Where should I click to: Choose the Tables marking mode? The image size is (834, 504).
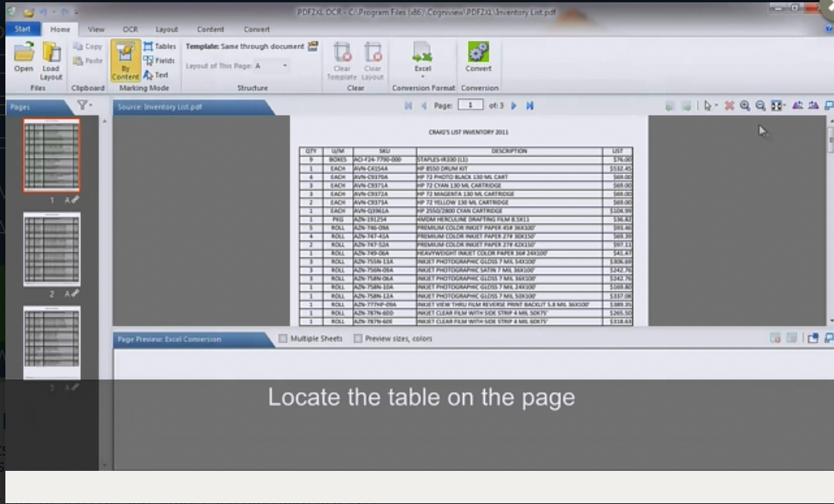click(160, 46)
